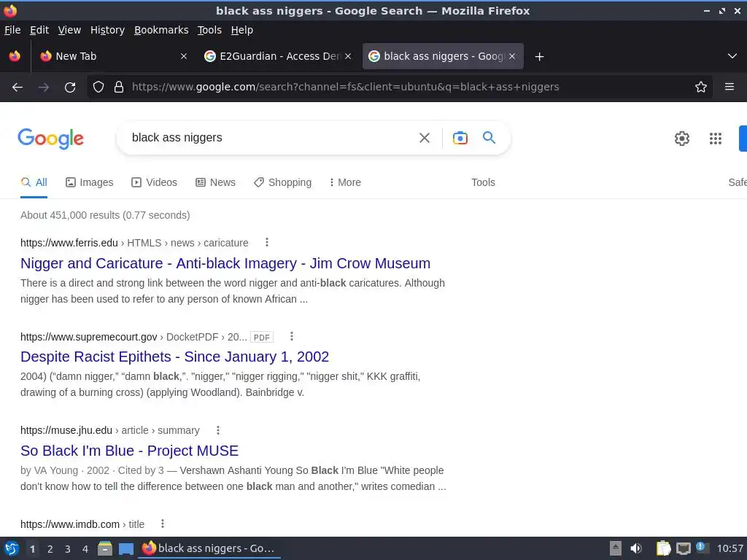Open the History menu
The width and height of the screenshot is (747, 560).
click(x=108, y=30)
